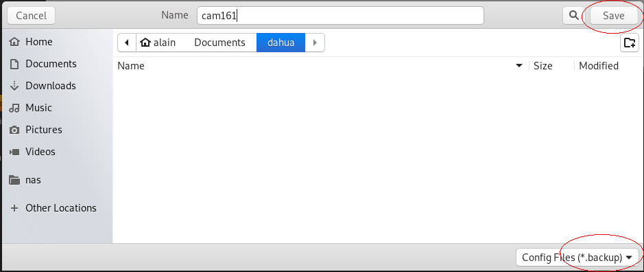Toggle the Name column sort arrow
Image resolution: width=644 pixels, height=272 pixels.
pos(519,66)
